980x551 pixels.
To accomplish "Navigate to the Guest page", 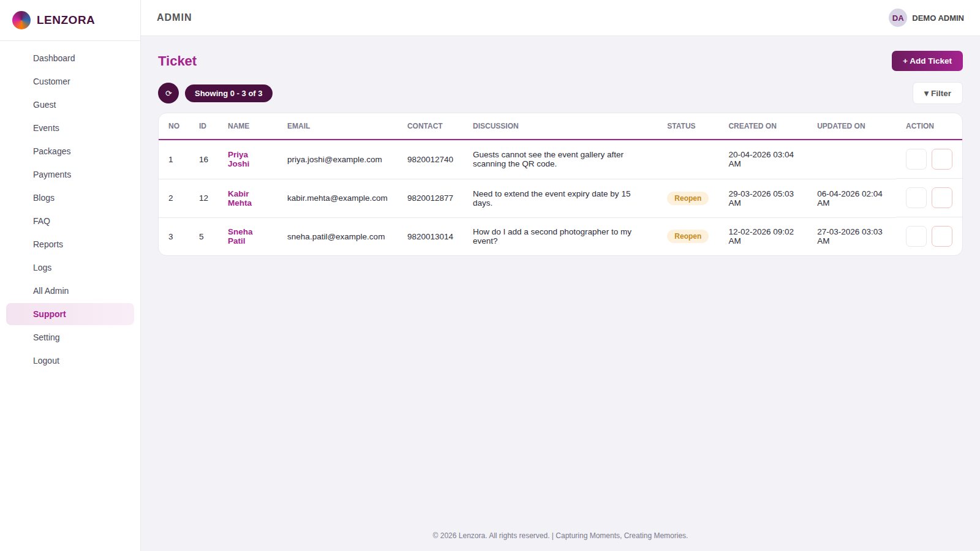I will (70, 105).
